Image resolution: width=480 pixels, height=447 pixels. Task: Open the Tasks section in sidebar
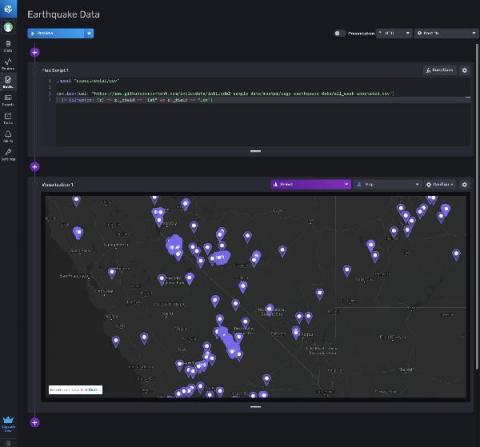(8, 118)
